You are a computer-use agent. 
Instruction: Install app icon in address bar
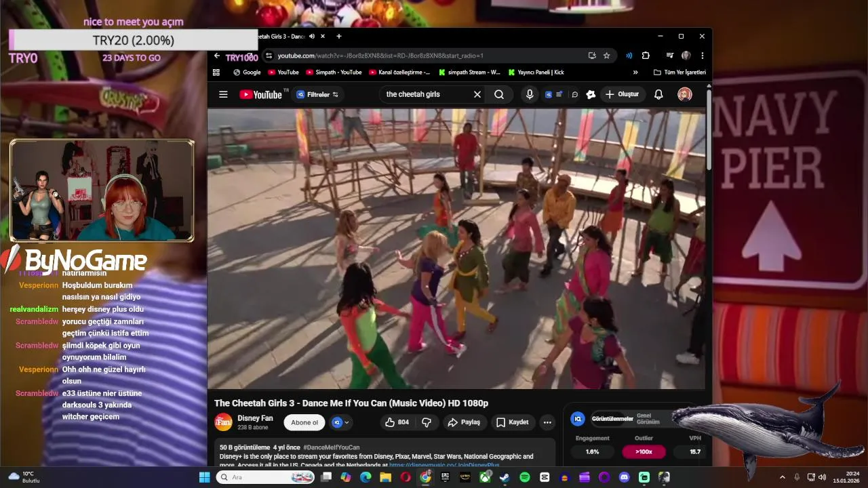(x=592, y=56)
